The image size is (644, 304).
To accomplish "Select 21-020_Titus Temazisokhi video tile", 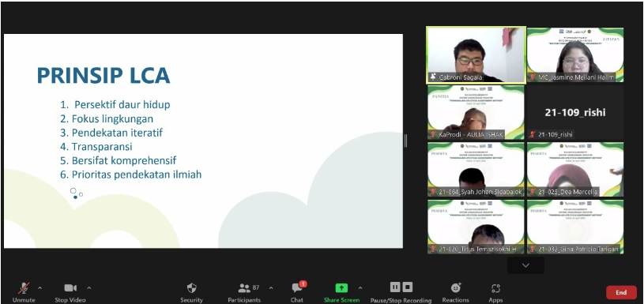I will (x=476, y=227).
